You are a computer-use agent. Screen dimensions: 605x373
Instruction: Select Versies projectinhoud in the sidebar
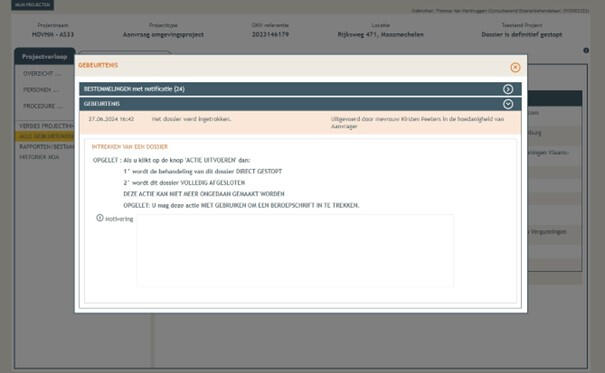46,126
